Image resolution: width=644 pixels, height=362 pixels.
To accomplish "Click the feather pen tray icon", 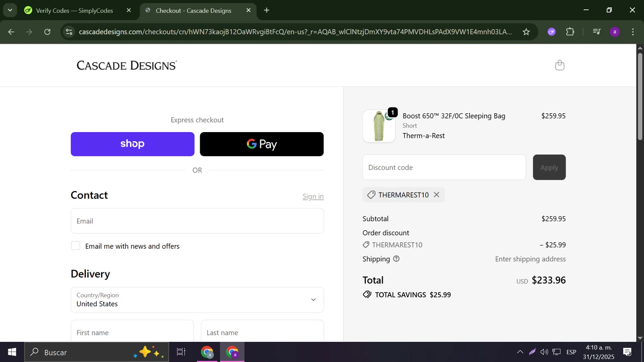I will point(532,352).
